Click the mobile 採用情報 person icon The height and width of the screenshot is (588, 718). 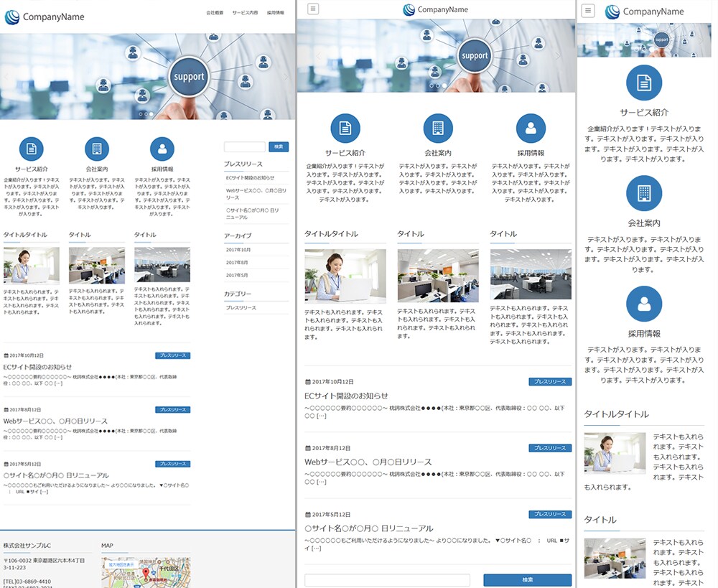[x=644, y=304]
